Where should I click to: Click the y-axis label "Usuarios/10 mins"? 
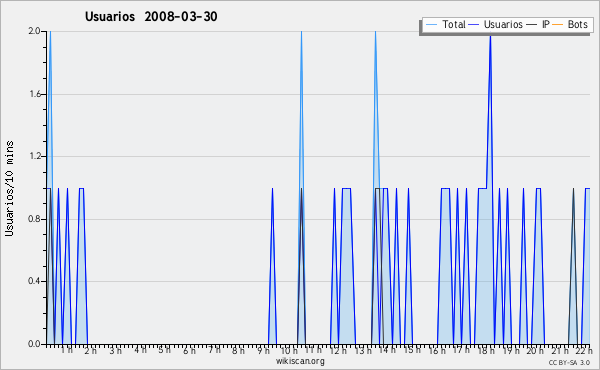tap(9, 188)
